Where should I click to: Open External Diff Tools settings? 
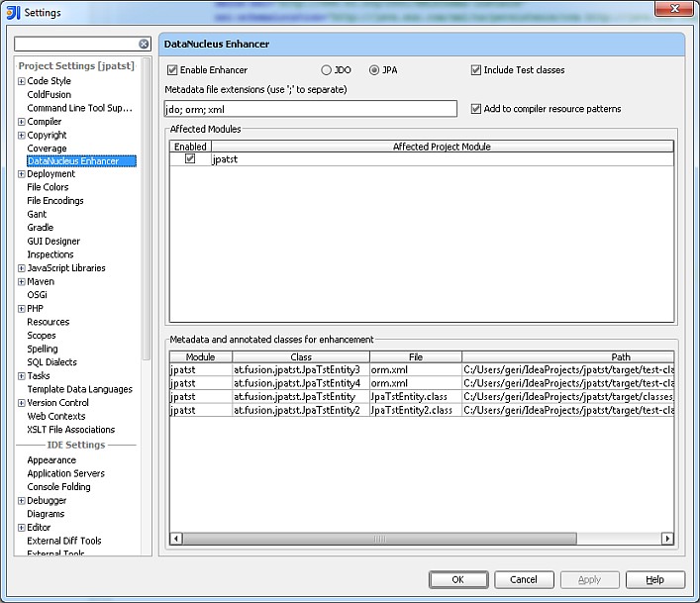click(x=64, y=541)
